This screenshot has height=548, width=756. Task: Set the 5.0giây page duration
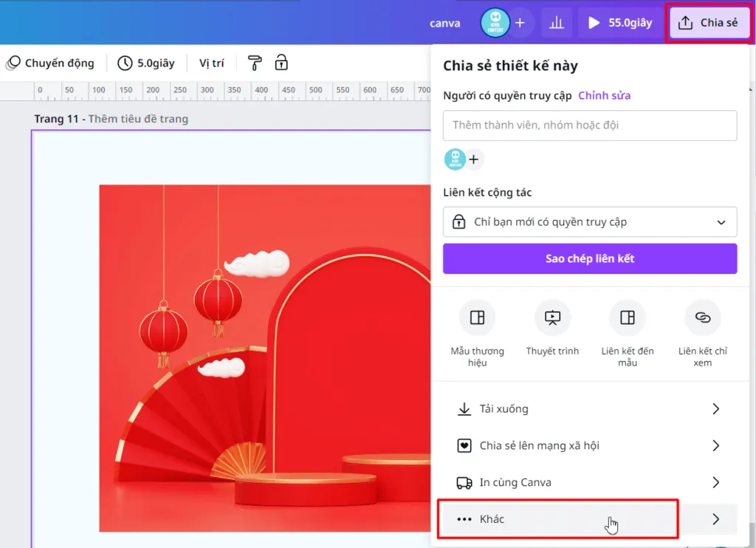[146, 63]
